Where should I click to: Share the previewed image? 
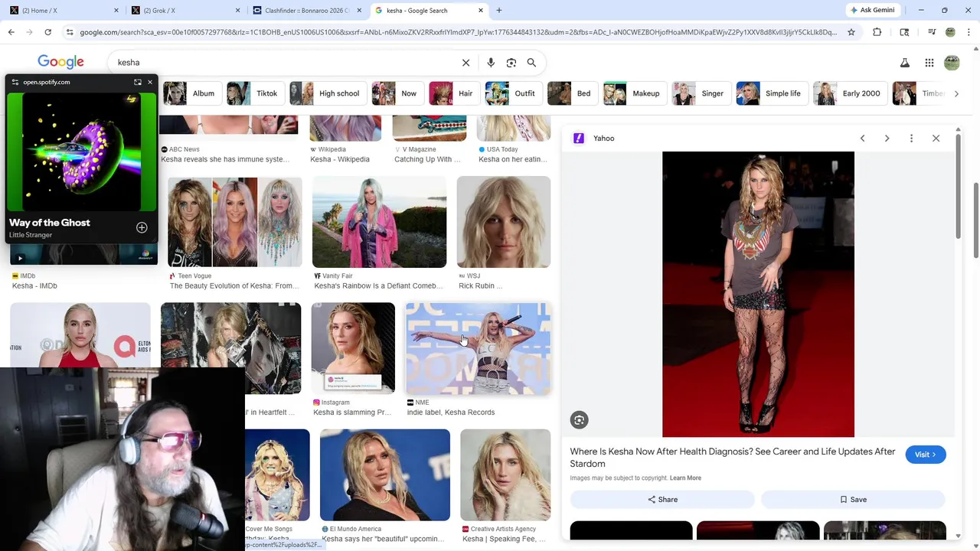click(662, 500)
